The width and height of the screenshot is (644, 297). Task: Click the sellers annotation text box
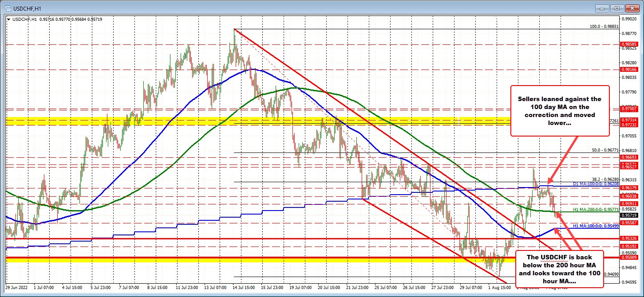560,111
